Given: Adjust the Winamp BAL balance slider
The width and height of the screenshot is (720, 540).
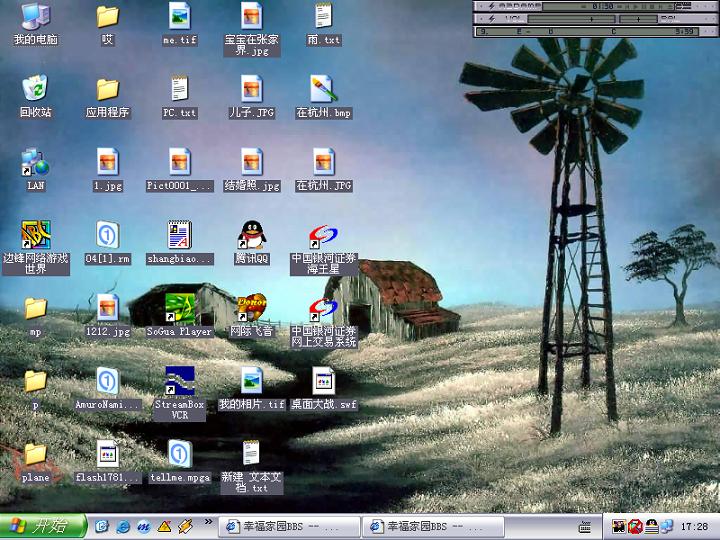Looking at the screenshot, I should pos(638,19).
